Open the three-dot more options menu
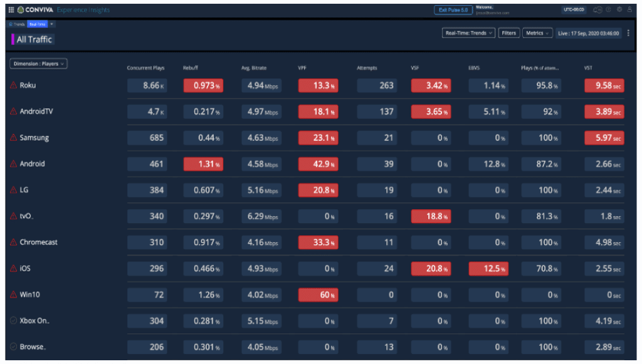Image resolution: width=642 pixels, height=364 pixels. click(628, 33)
